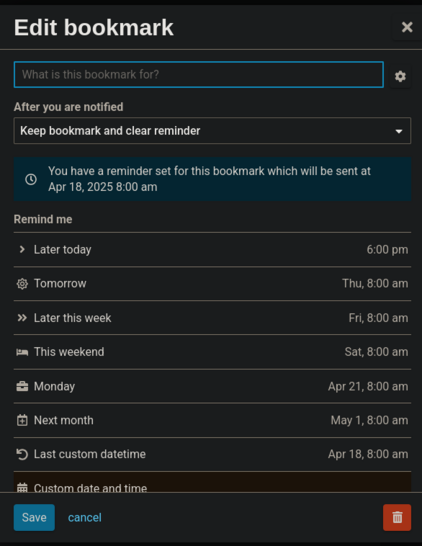The image size is (422, 546).
Task: Click the calendar-plus icon beside Next month
Action: (x=22, y=420)
